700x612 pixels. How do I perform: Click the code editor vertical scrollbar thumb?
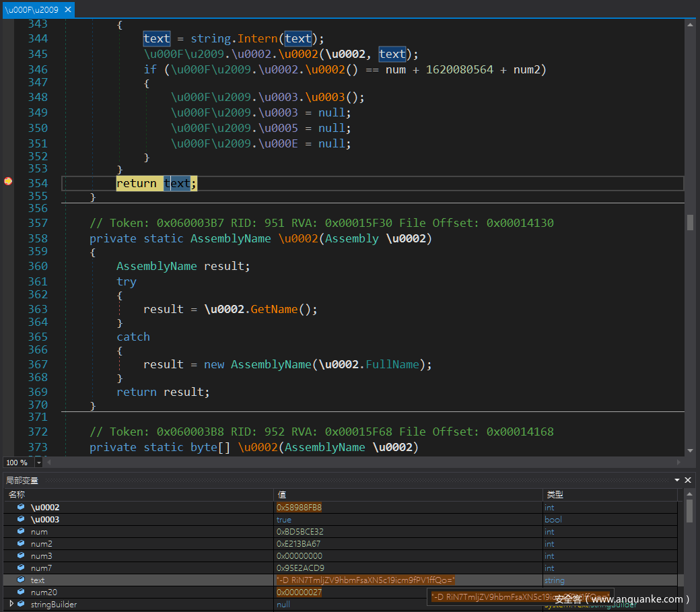pyautogui.click(x=690, y=222)
